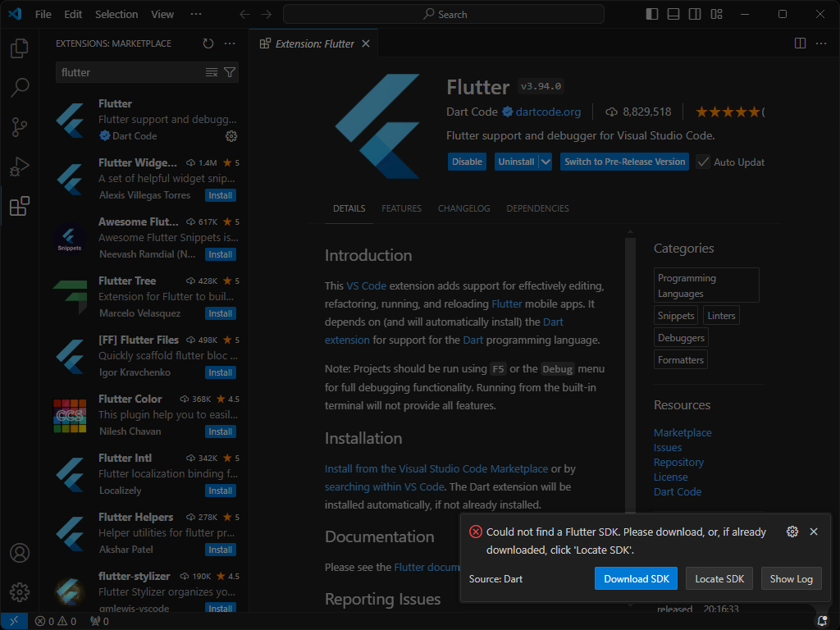Image resolution: width=840 pixels, height=630 pixels.
Task: Expand the Uninstall dropdown arrow
Action: 546,162
